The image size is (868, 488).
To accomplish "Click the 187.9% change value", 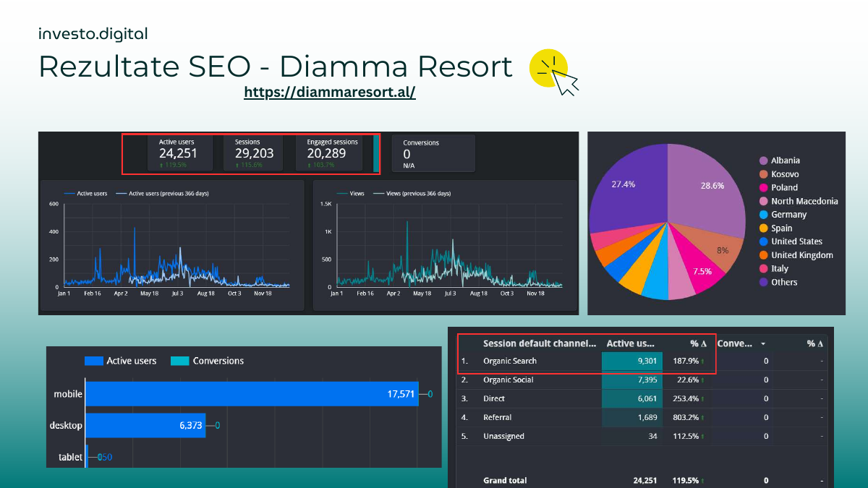I will click(x=685, y=361).
